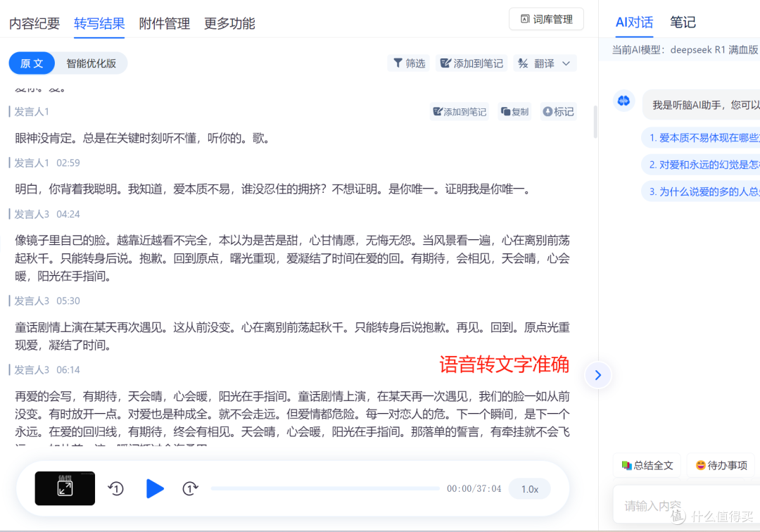Select speaker label 发言人1 at 02:59
This screenshot has height=532, width=760.
point(32,163)
